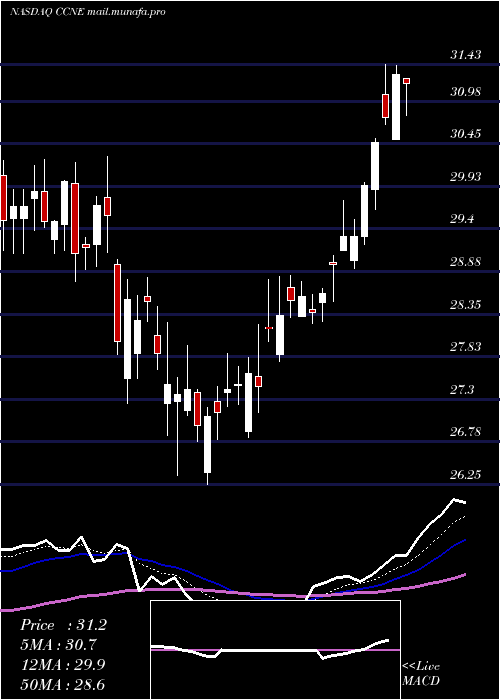Click the 26.25 price axis label
The image size is (500, 700).
point(466,475)
